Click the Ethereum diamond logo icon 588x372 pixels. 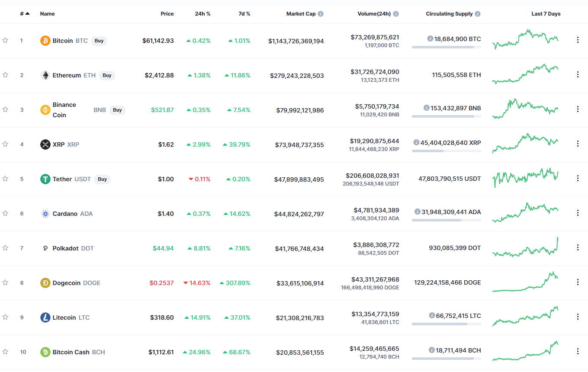pos(45,75)
